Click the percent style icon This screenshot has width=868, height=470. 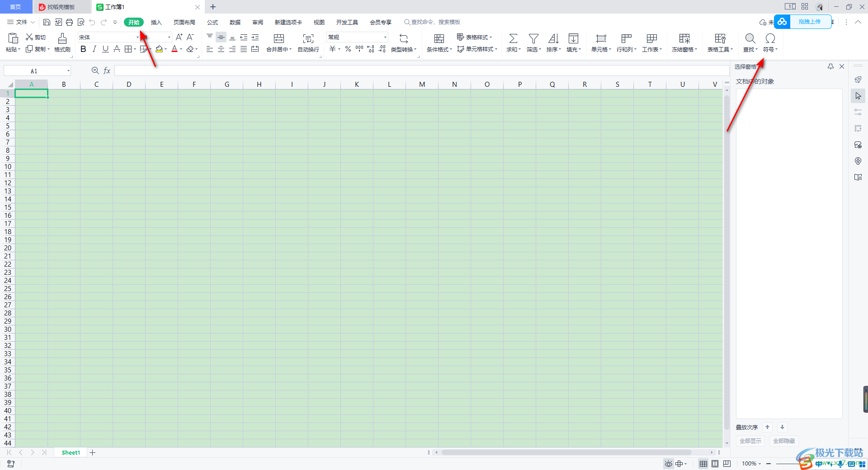tap(348, 49)
